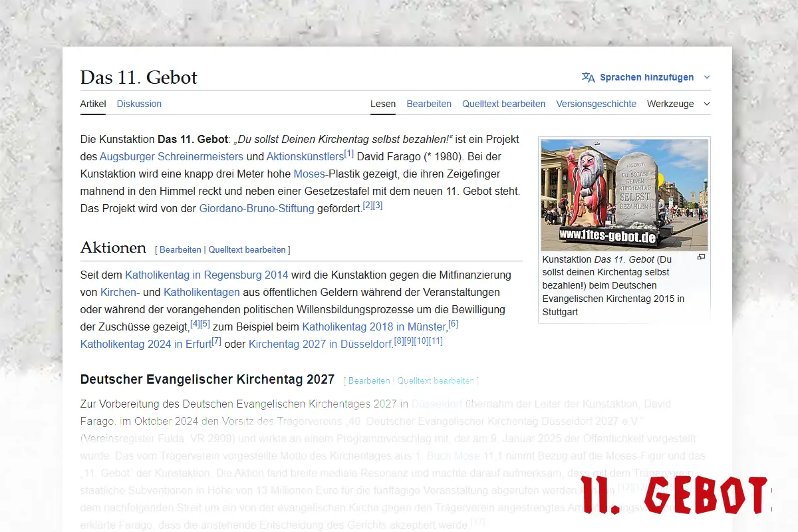Follow the Giordano-Bruno-Stiftung link
The height and width of the screenshot is (532, 798).
pyautogui.click(x=257, y=208)
